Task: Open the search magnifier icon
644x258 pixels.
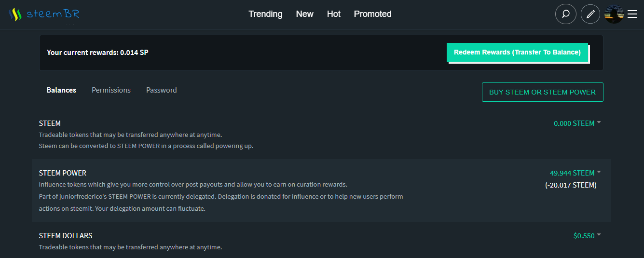Action: click(566, 14)
